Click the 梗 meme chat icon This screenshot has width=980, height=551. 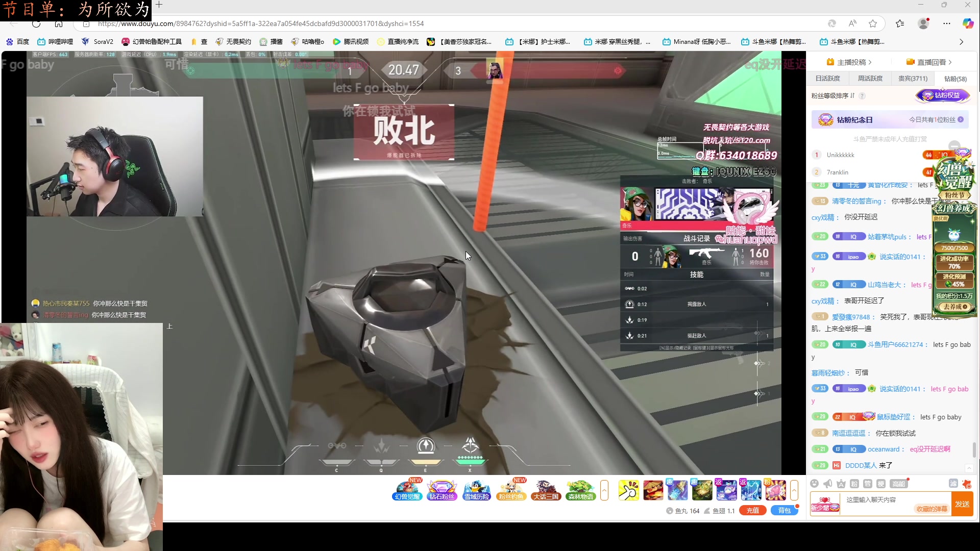(881, 484)
